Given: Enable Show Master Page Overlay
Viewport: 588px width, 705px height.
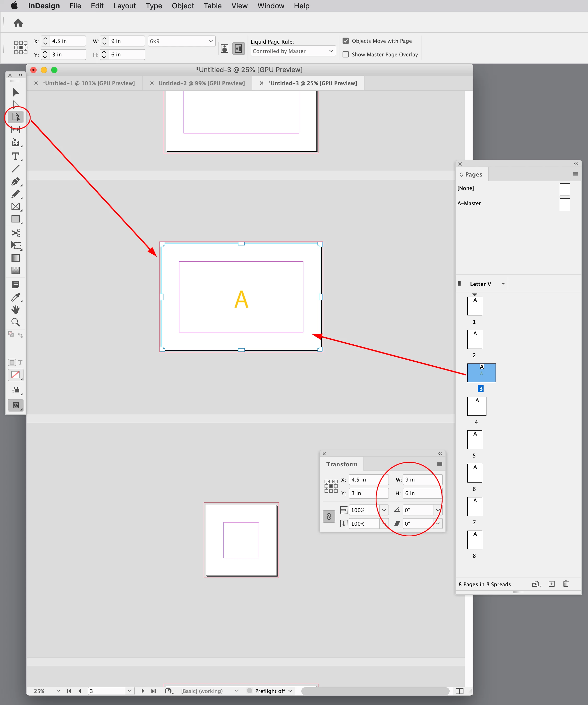Looking at the screenshot, I should (x=346, y=54).
